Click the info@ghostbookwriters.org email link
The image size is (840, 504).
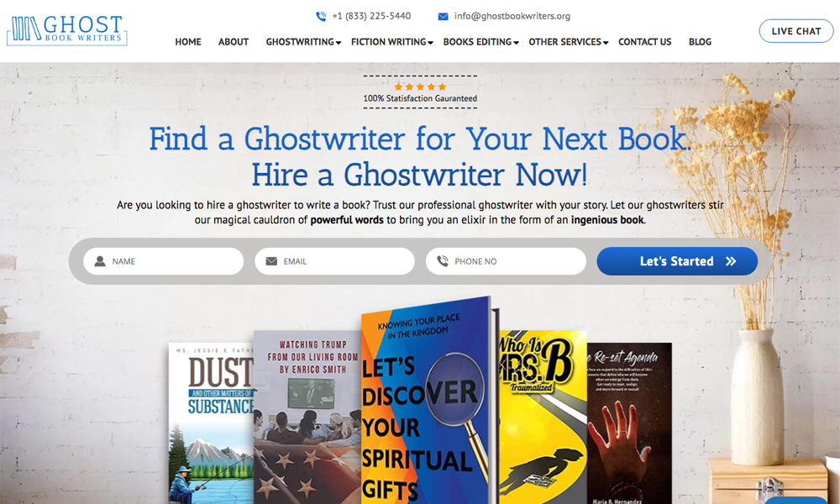[x=512, y=16]
